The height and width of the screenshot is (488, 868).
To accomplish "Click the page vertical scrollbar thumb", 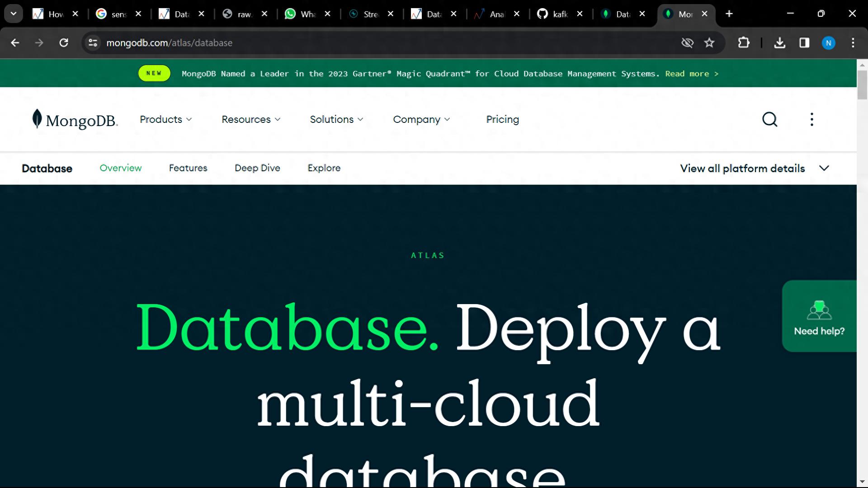I will pyautogui.click(x=862, y=85).
